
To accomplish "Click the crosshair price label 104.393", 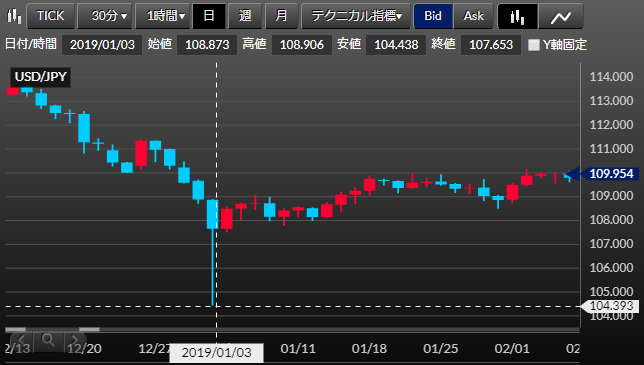I will 611,306.
